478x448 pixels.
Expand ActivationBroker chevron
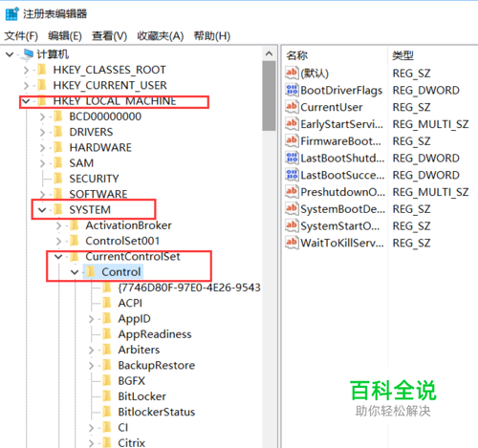coord(58,225)
